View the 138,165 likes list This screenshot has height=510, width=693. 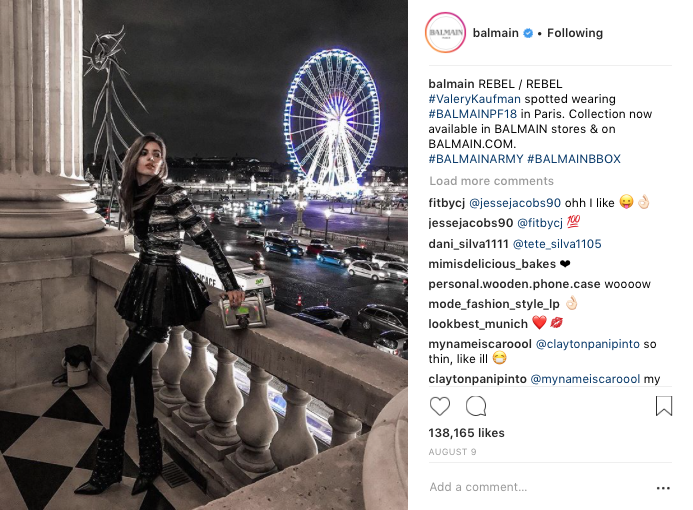(466, 433)
